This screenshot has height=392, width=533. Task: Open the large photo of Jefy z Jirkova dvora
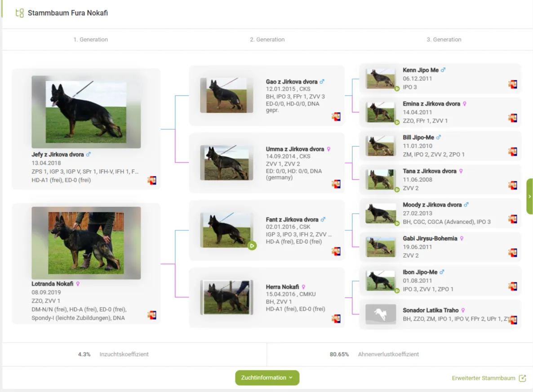86,112
